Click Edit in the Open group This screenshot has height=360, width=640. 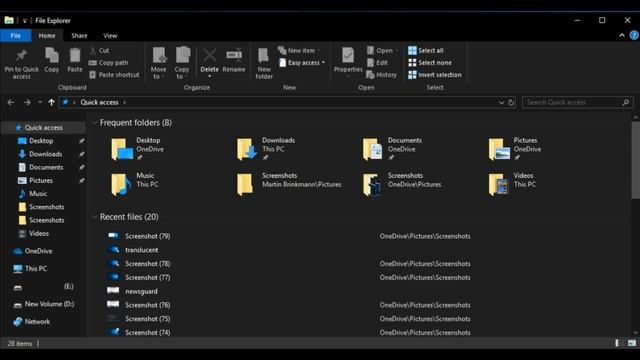(x=378, y=62)
